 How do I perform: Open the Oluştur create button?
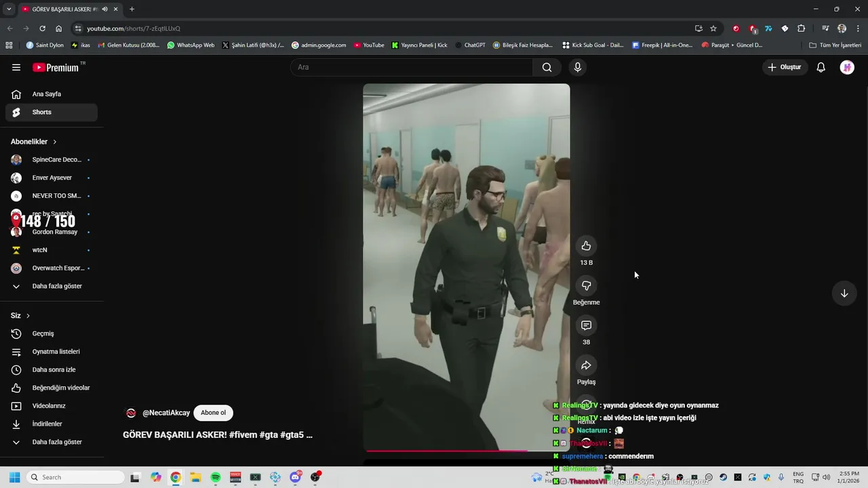coord(784,67)
